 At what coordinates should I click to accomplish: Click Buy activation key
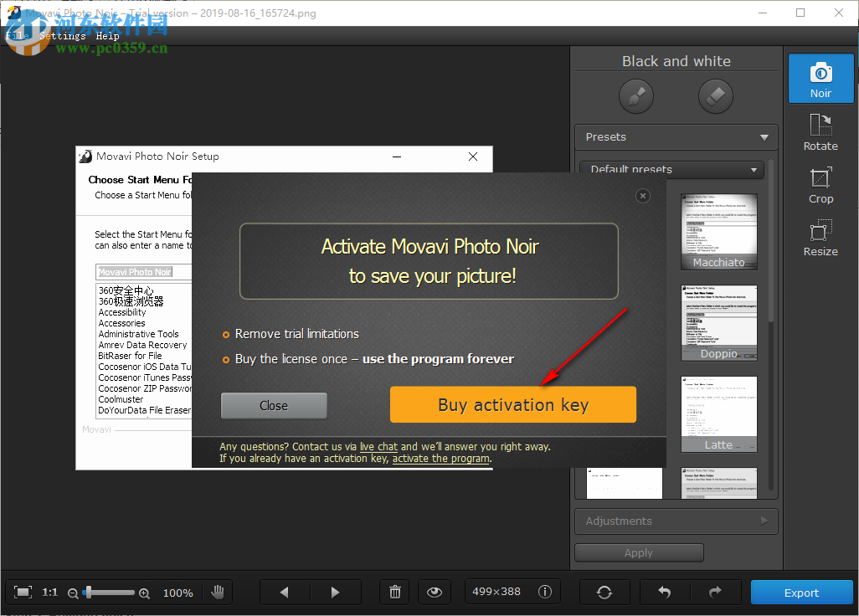coord(512,404)
